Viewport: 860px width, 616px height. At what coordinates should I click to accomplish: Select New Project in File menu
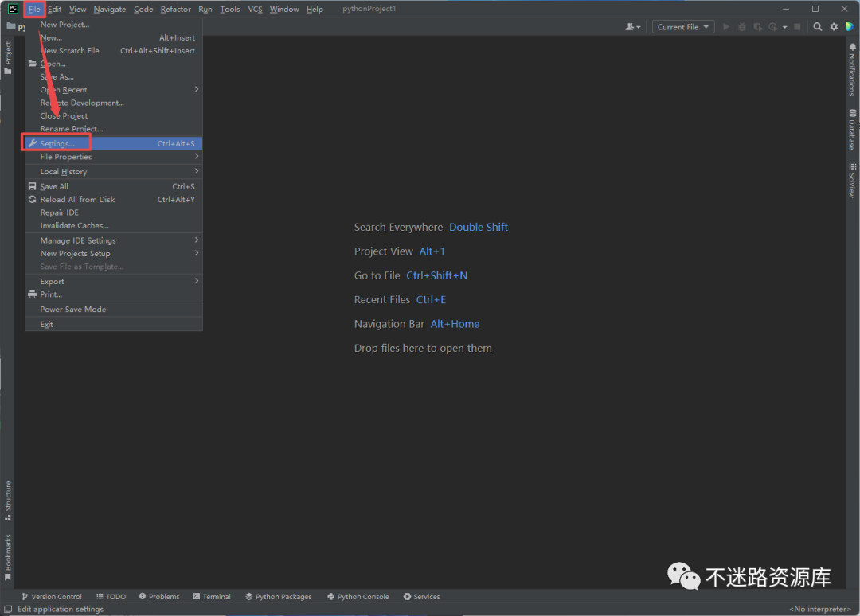tap(114, 25)
